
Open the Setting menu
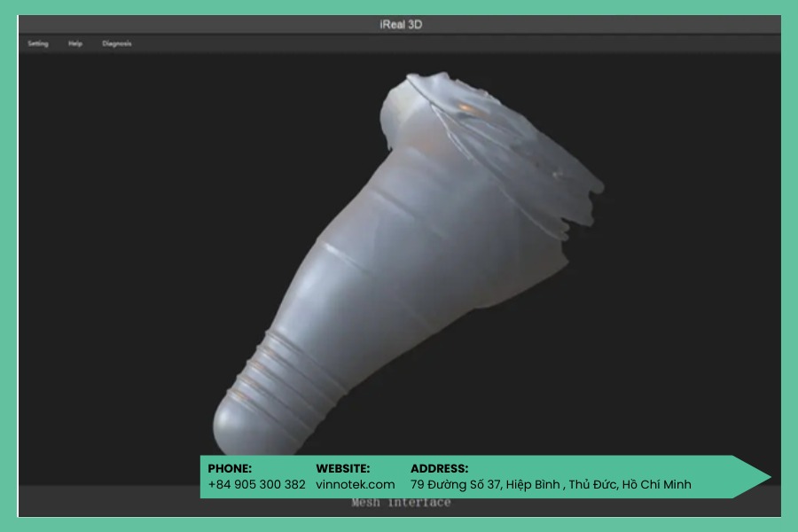(x=38, y=43)
